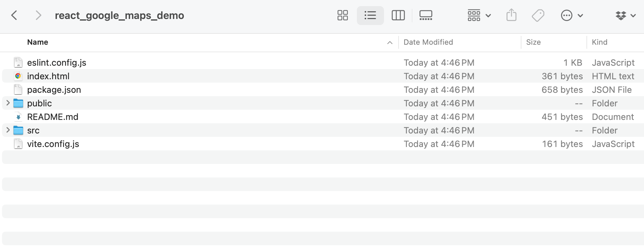This screenshot has width=644, height=252.
Task: Click the HTML text kind cell
Action: click(613, 76)
